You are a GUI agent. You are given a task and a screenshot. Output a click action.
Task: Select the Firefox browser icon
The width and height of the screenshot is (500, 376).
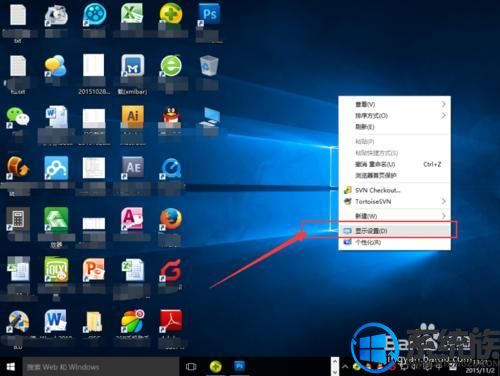[x=171, y=219]
